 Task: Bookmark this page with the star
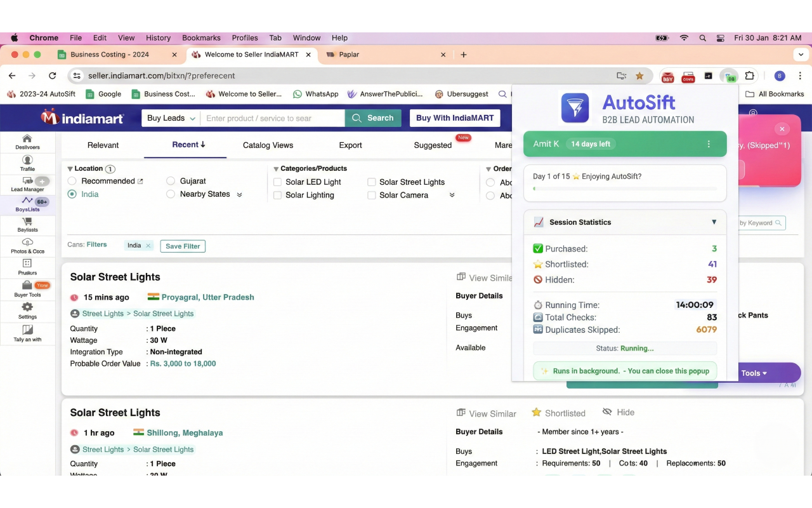pos(639,76)
